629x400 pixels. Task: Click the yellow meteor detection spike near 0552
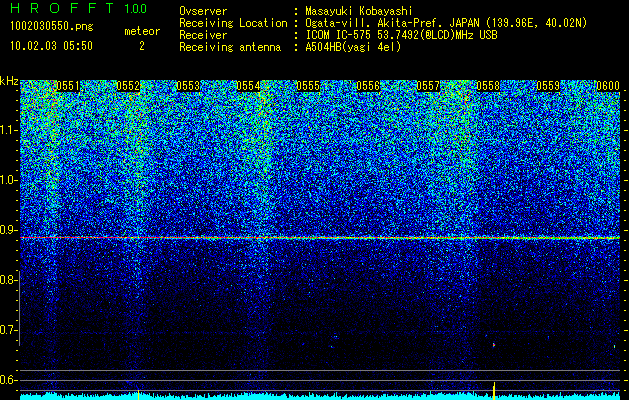click(x=138, y=395)
